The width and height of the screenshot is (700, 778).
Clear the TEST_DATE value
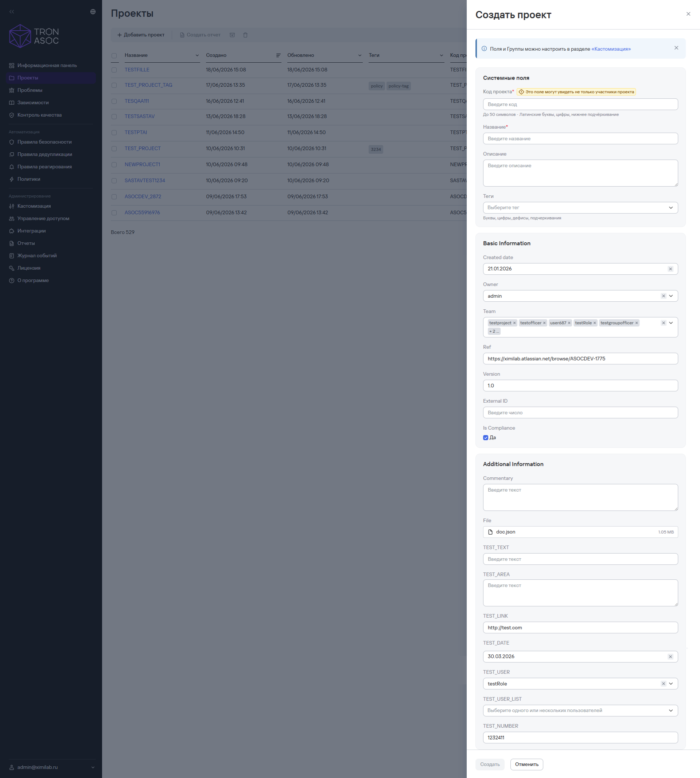(670, 657)
